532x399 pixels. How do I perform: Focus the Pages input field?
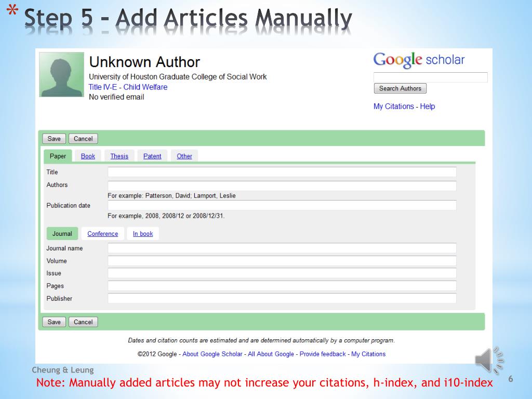coord(282,286)
